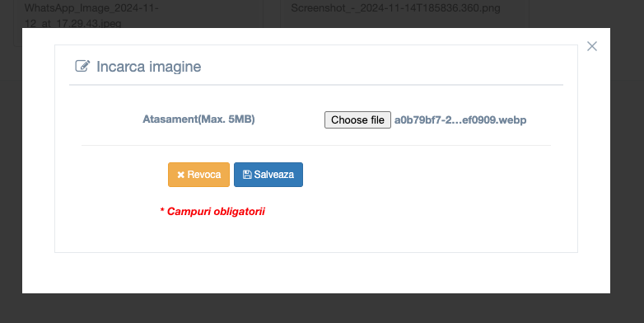This screenshot has width=644, height=323.
Task: Click the red asterisk before Campuri obligatorii
Action: click(162, 210)
